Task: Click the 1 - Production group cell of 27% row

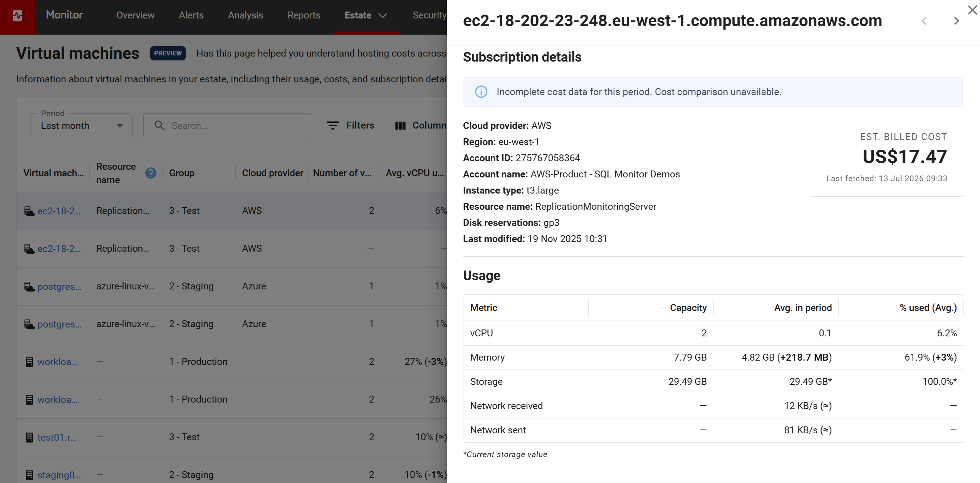Action: (198, 362)
